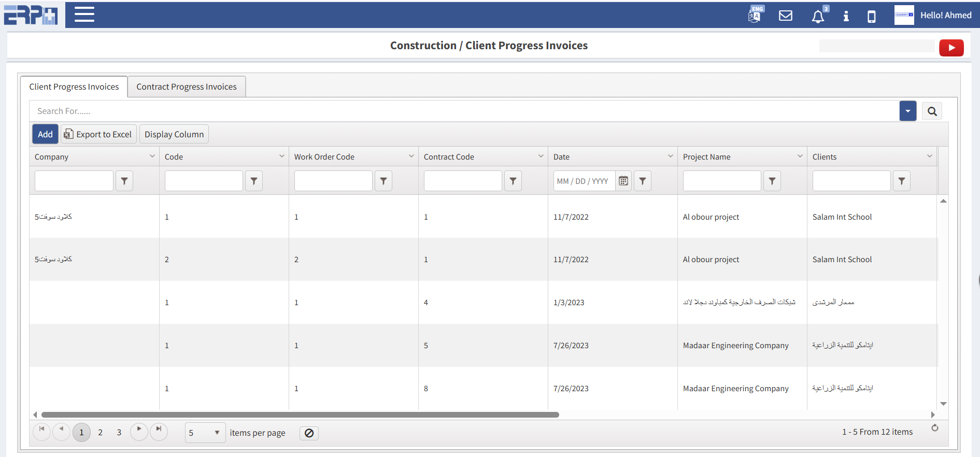980x457 pixels.
Task: Expand the Project Name column menu
Action: (800, 156)
